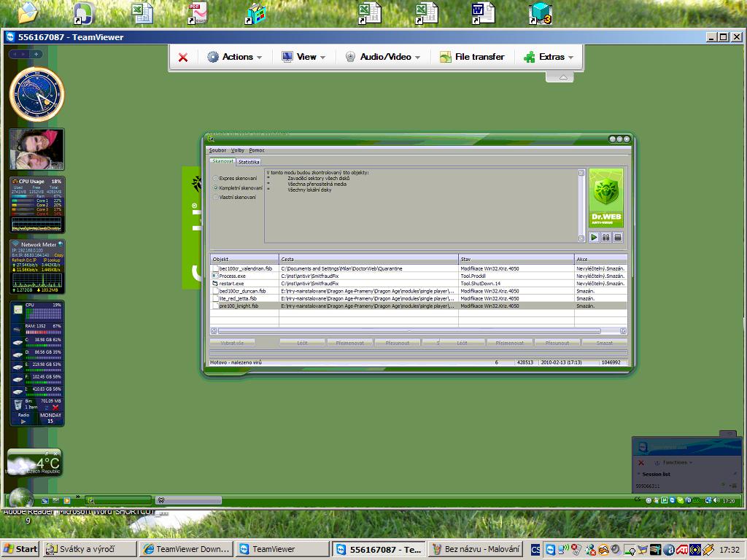Expand the Audio/Video dropdown
The height and width of the screenshot is (560, 747).
[383, 57]
